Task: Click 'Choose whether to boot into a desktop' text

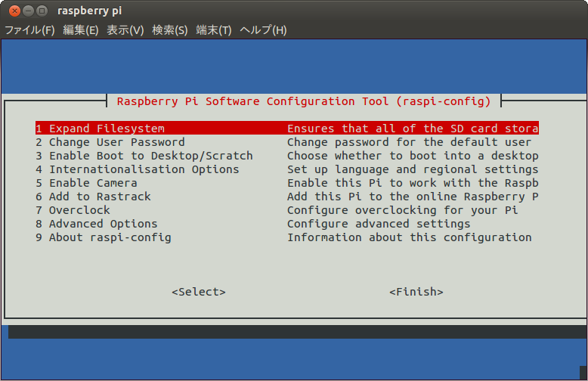Action: click(413, 156)
